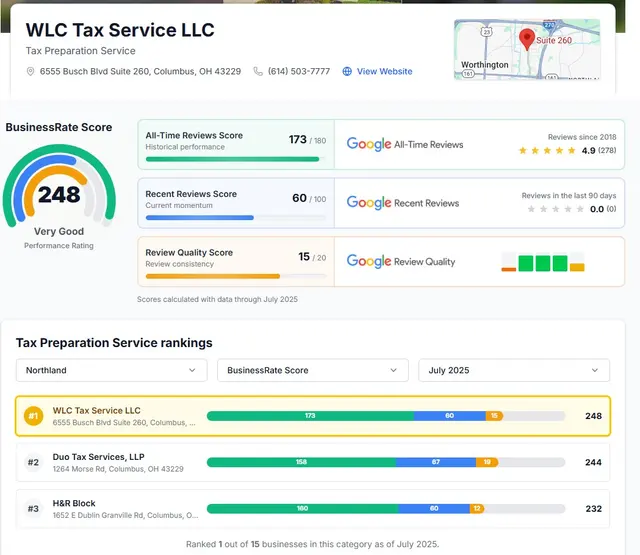
Task: Click the globe icon beside View Website
Action: 347,71
